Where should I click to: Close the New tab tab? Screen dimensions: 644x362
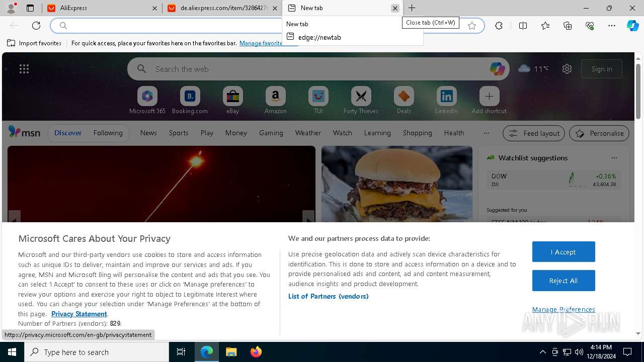(395, 8)
